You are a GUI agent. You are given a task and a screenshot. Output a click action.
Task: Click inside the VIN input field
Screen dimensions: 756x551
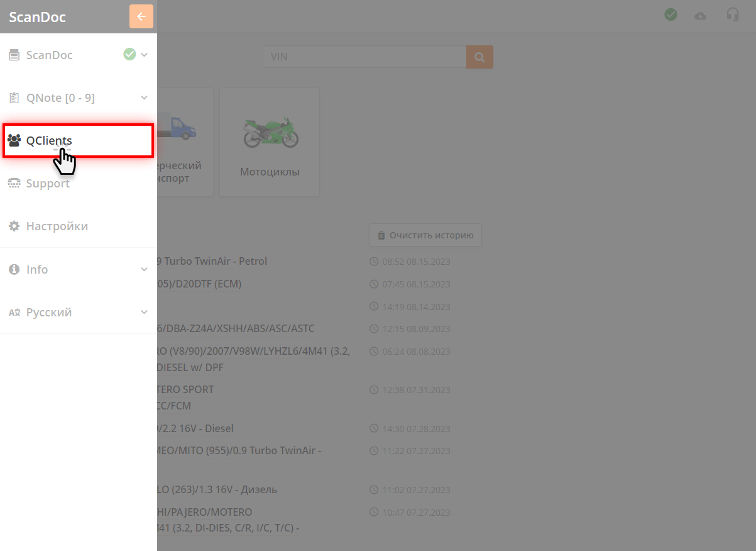[364, 57]
